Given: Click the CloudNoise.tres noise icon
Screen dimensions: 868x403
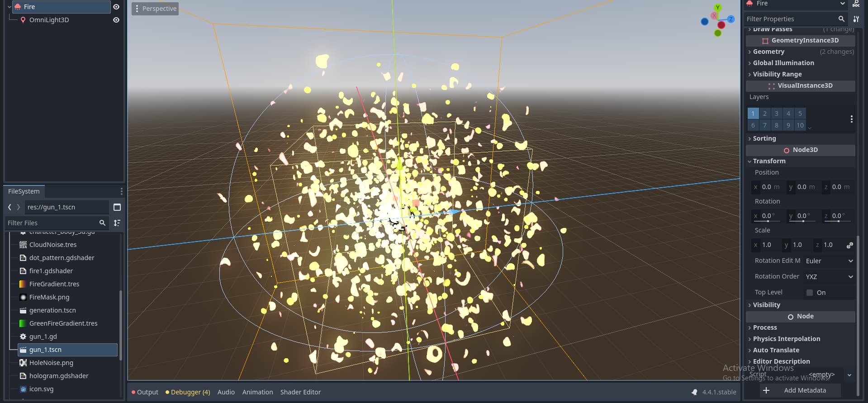Looking at the screenshot, I should [23, 245].
